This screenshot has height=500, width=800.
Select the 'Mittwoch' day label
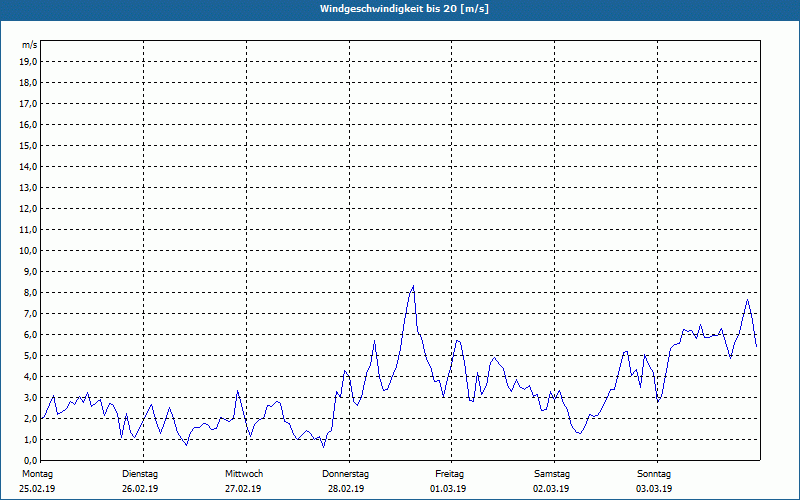(x=244, y=474)
